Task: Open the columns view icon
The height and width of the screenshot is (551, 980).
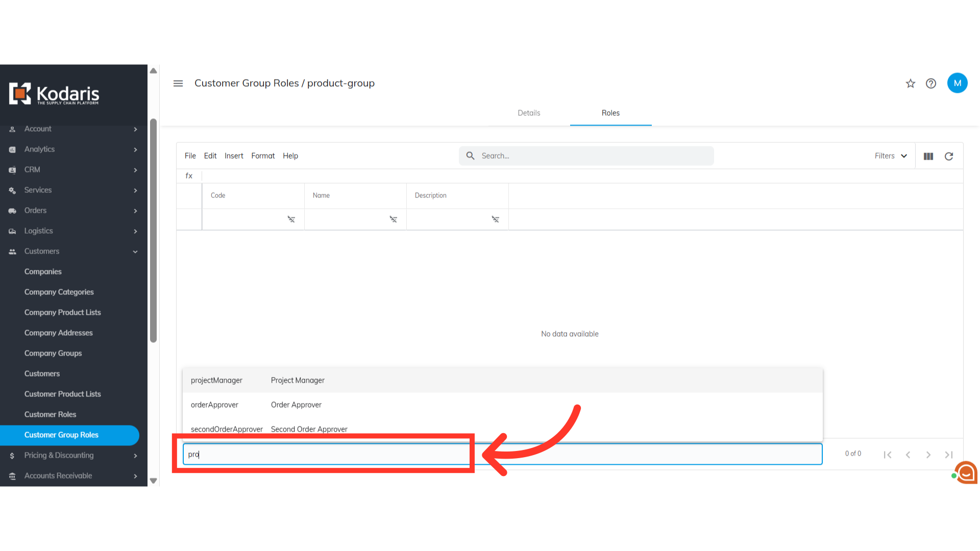Action: pos(928,156)
